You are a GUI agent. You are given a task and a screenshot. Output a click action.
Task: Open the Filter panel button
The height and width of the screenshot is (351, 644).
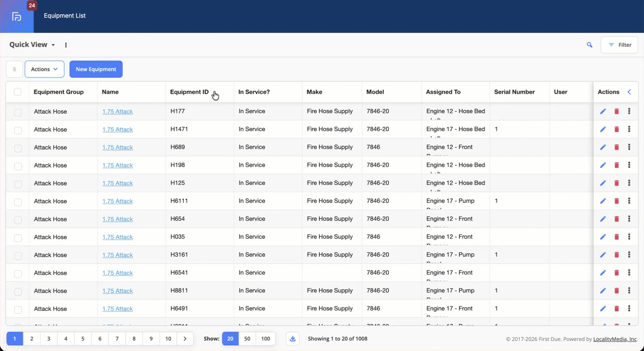619,45
